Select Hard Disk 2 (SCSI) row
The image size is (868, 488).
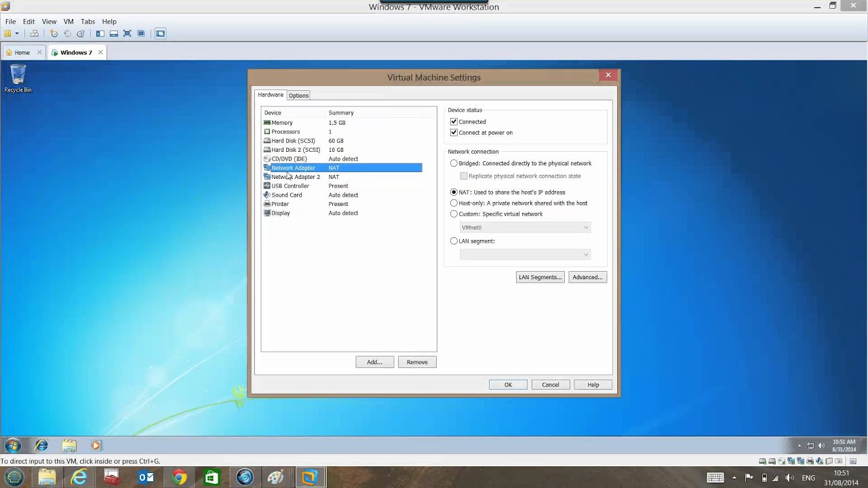click(x=342, y=150)
